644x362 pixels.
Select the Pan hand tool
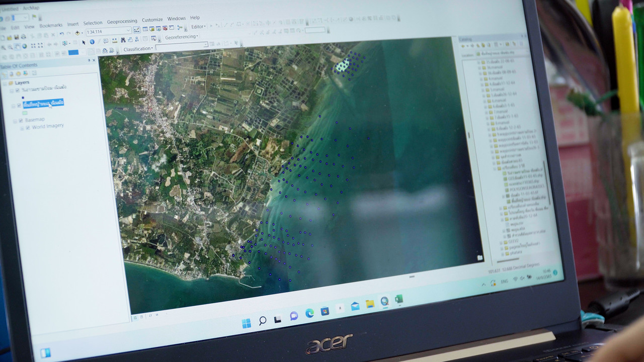[17, 46]
